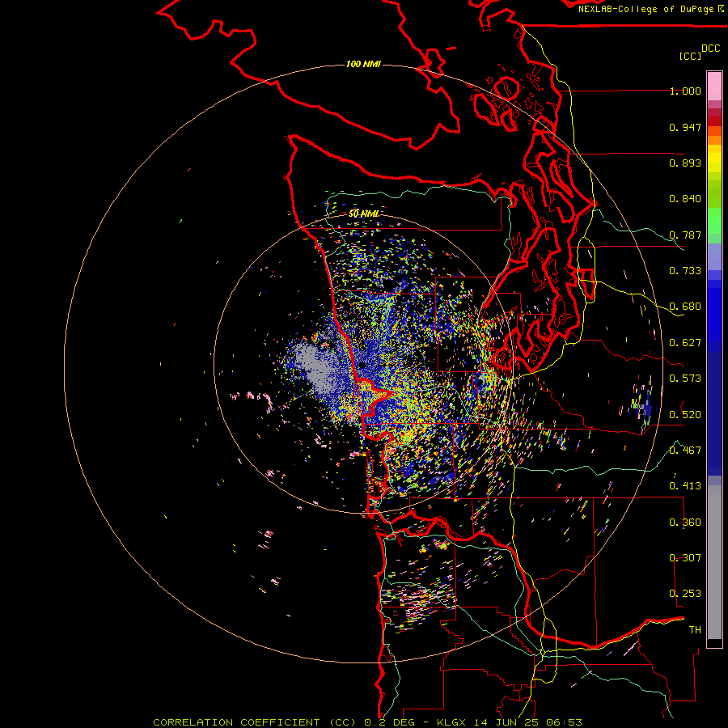Select the 0.680 scale value

(685, 307)
